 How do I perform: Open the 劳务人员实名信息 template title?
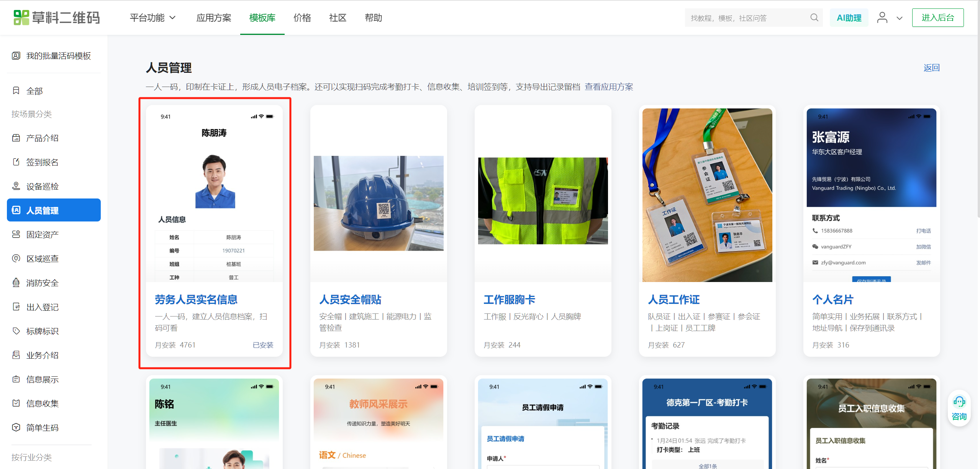tap(196, 300)
